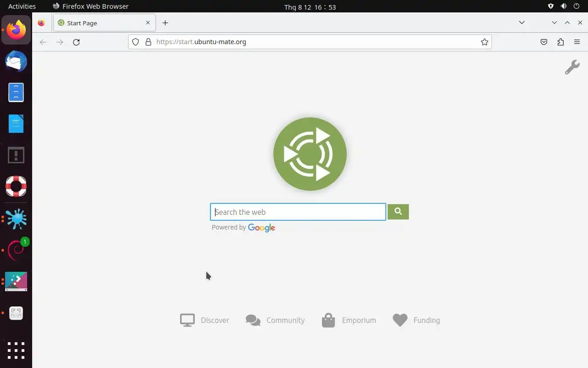Open the exclamation mark app in the dock

pos(16,155)
